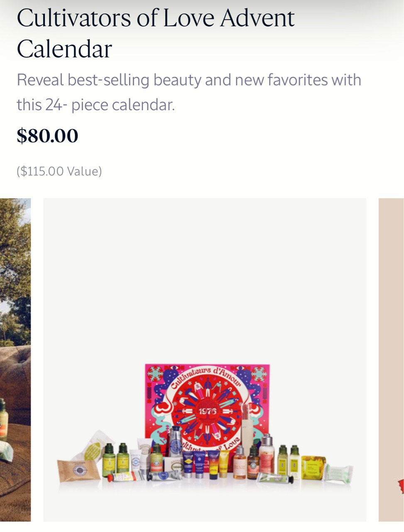Viewport: 404px width, 532px height.
Task: Tap the green hand cream tube lying in front
Action: click(x=275, y=478)
